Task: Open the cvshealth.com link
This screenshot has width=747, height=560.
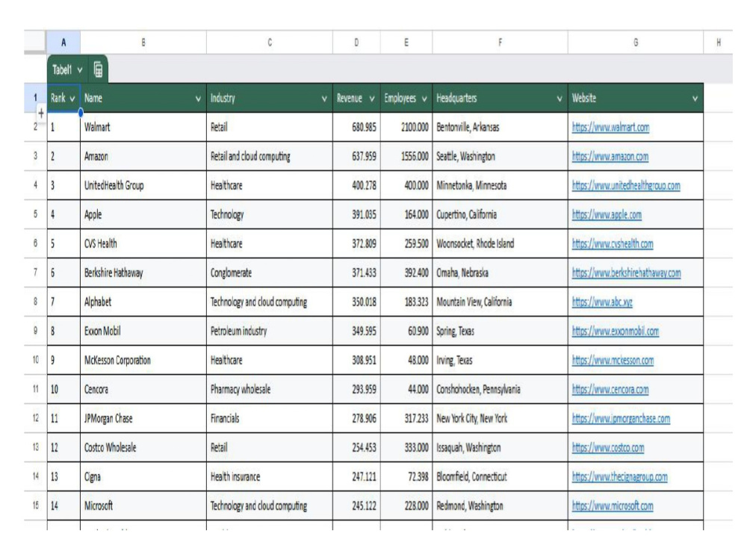Action: (613, 243)
